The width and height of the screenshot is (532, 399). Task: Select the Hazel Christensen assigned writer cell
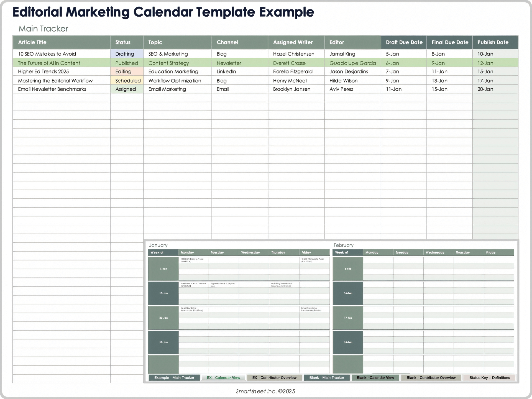(x=294, y=54)
